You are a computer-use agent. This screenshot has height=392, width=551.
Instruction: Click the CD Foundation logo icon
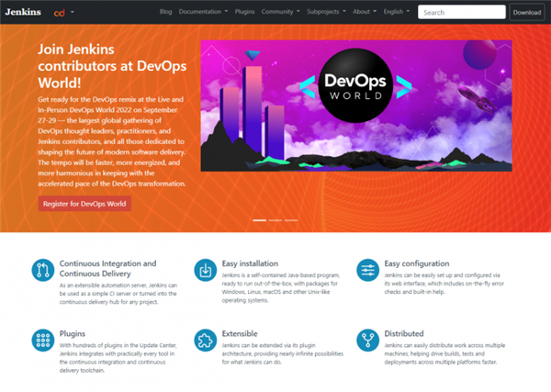[x=60, y=13]
